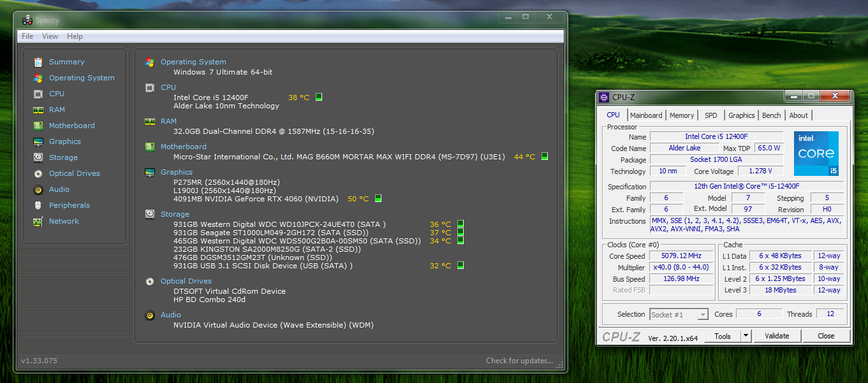Click the text Windows 7 Ultimate 64-bit
Viewport: 868px width, 383px height.
223,72
